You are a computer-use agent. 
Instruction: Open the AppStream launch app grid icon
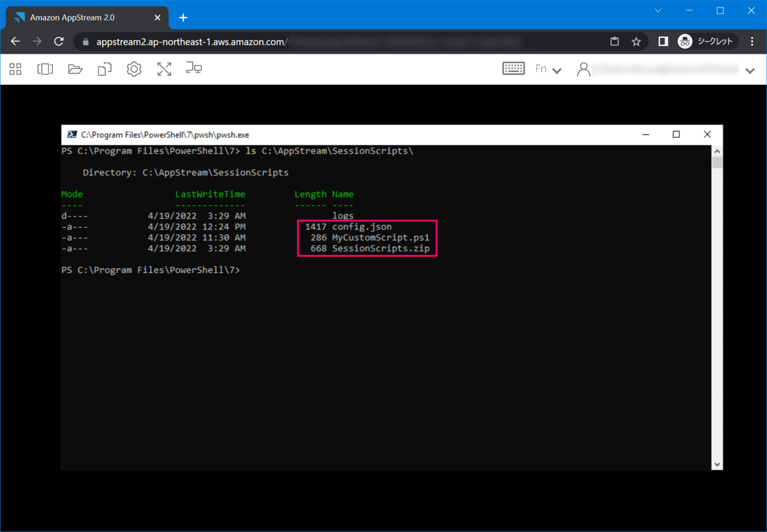click(15, 69)
